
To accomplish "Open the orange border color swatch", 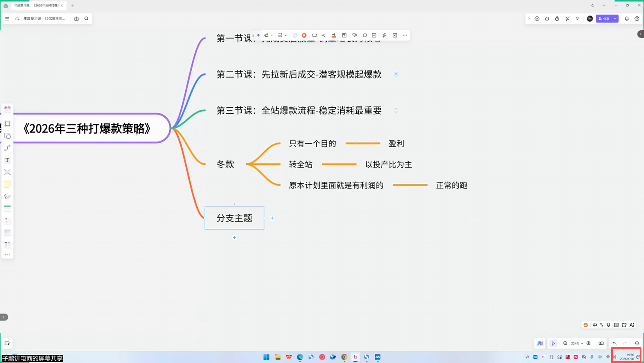I will (x=304, y=35).
